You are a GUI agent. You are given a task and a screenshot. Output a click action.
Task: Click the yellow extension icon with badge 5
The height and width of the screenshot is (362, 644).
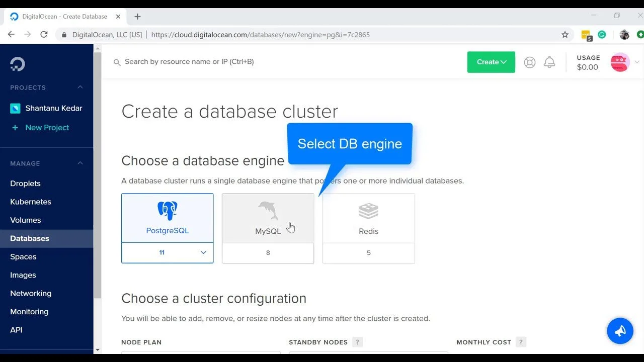coord(586,35)
